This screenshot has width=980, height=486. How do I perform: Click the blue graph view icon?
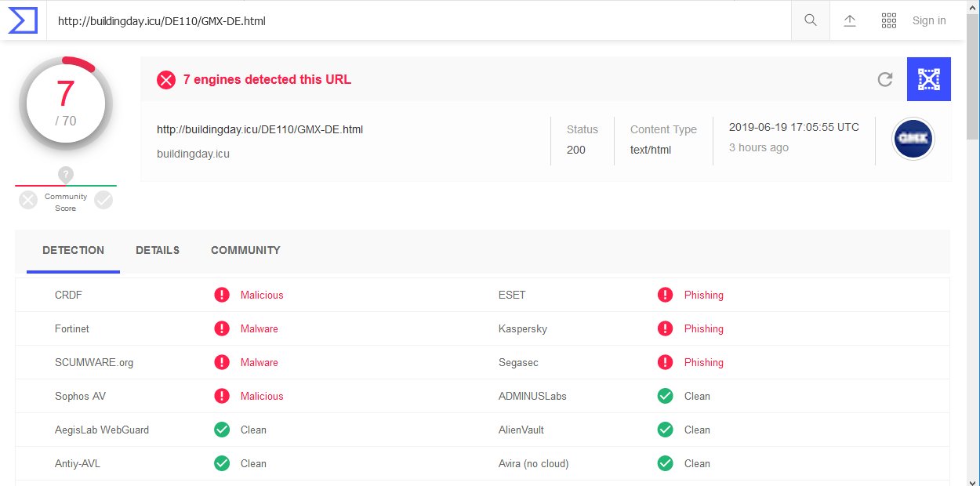(x=929, y=79)
